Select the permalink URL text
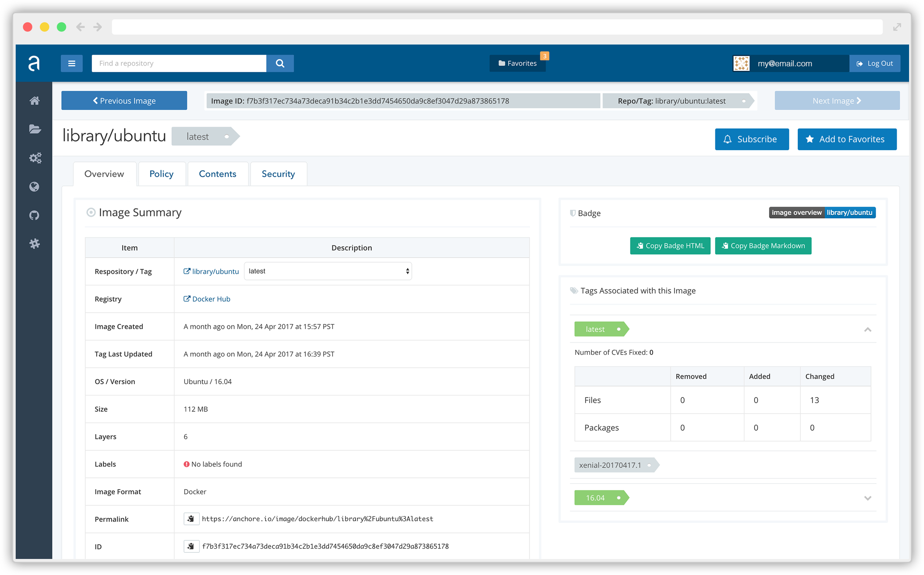Image resolution: width=924 pixels, height=575 pixels. click(x=318, y=519)
